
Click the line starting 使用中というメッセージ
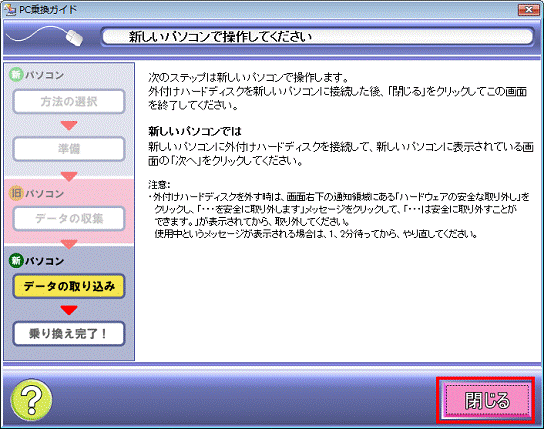[317, 234]
